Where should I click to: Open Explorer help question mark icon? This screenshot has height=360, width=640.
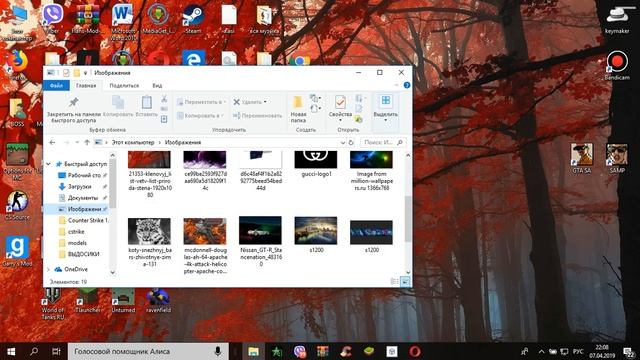coord(407,85)
